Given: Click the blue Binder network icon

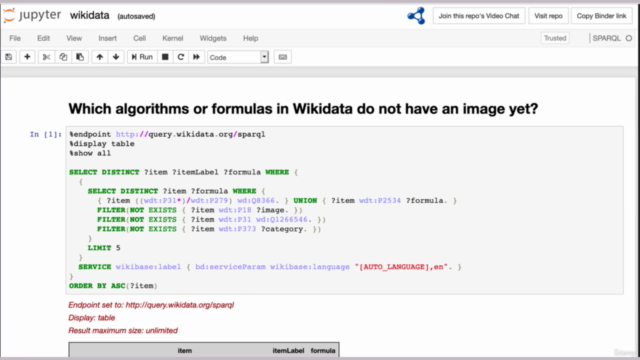Looking at the screenshot, I should click(x=416, y=16).
